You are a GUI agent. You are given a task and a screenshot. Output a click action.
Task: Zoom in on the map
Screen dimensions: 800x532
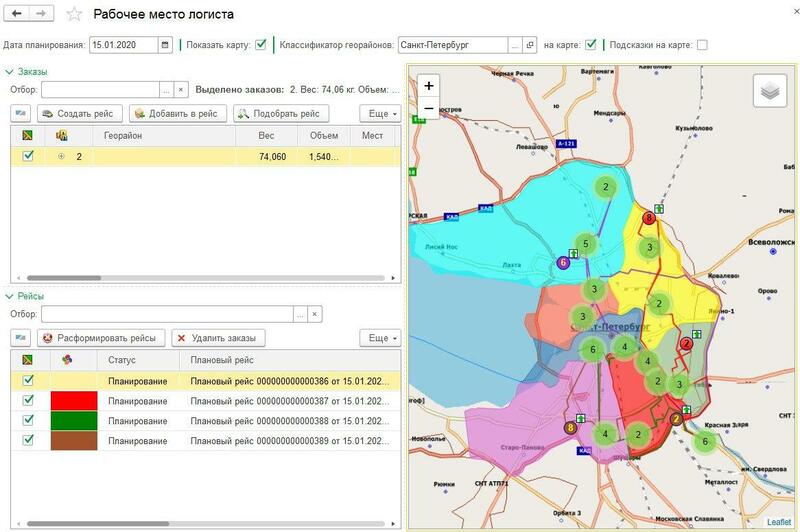[x=429, y=86]
